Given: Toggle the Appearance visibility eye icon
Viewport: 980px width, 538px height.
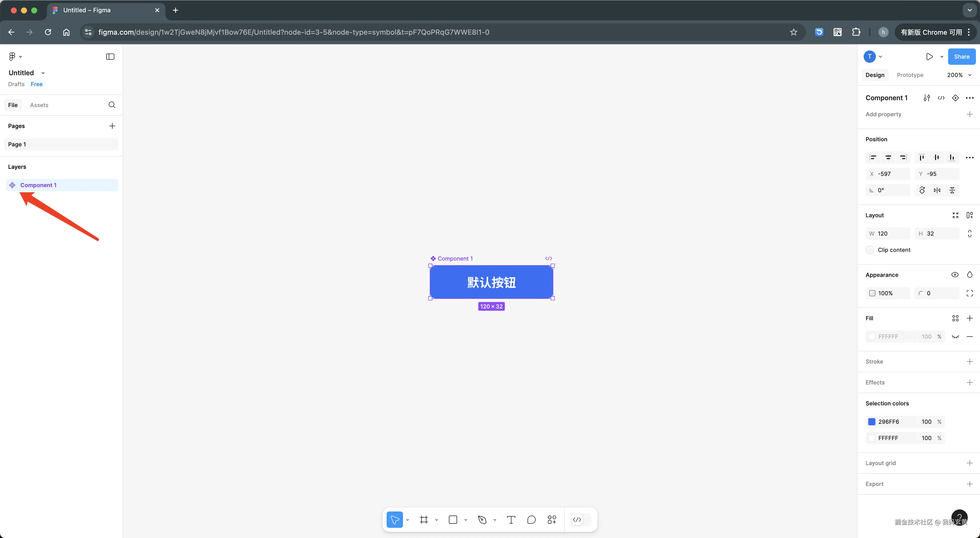Looking at the screenshot, I should coord(954,275).
